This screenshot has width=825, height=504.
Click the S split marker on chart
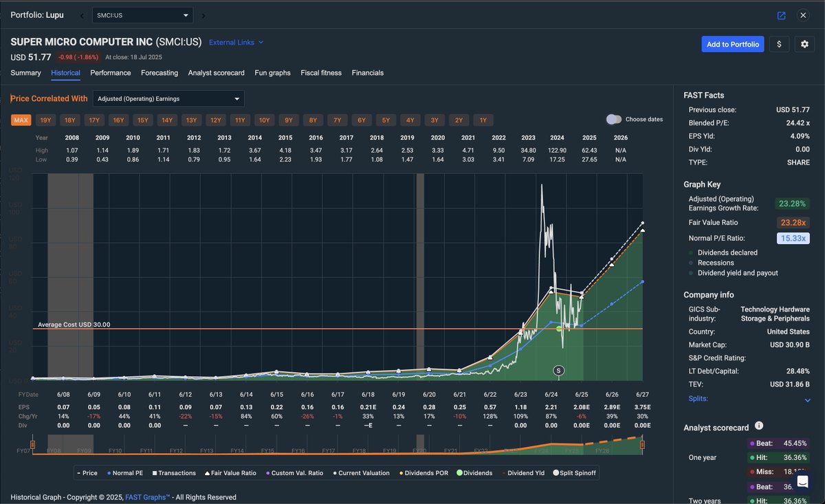coord(559,371)
